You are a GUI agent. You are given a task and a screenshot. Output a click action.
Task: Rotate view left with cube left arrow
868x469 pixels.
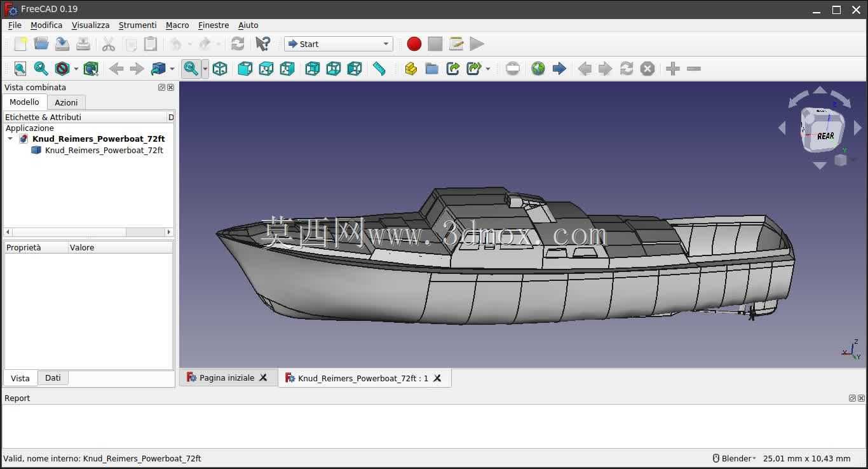[x=782, y=128]
